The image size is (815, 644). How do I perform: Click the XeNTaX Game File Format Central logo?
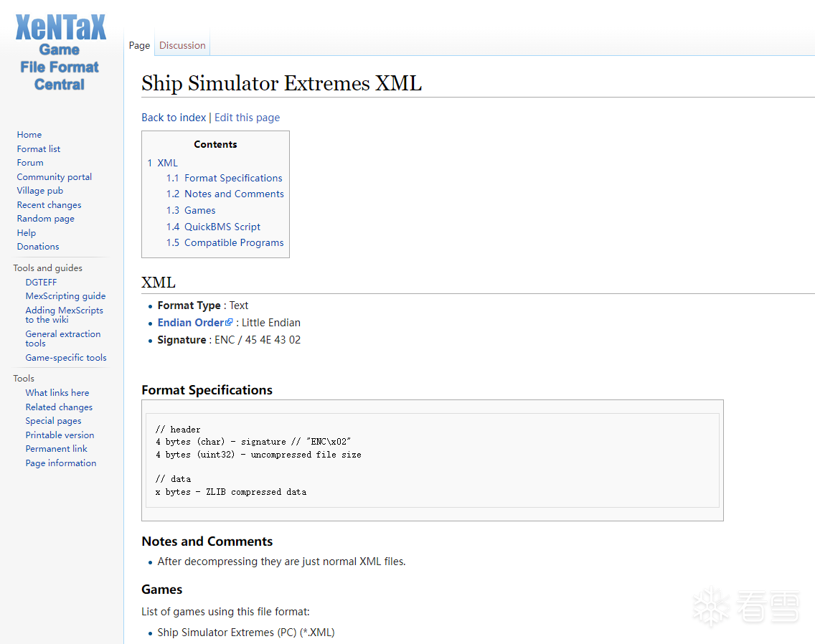(60, 53)
